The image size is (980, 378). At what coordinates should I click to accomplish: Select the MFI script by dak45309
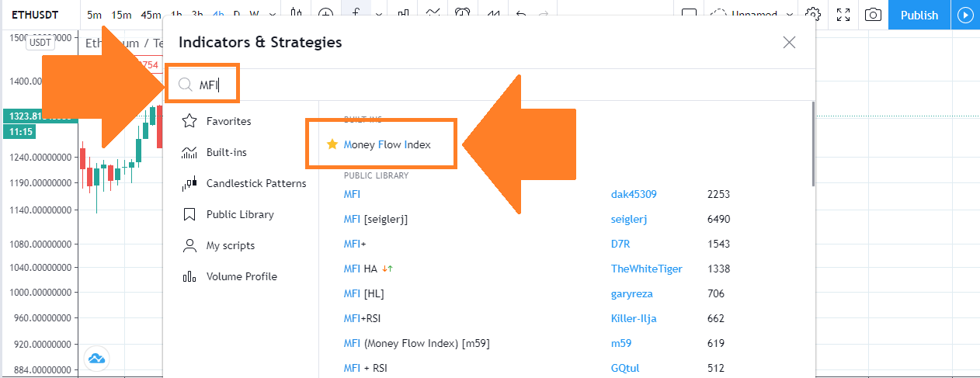click(352, 194)
